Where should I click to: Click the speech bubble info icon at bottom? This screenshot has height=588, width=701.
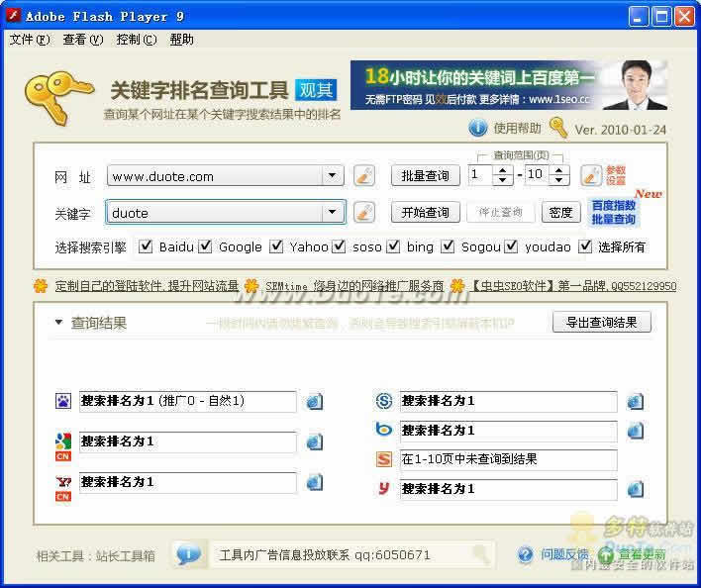pyautogui.click(x=189, y=555)
